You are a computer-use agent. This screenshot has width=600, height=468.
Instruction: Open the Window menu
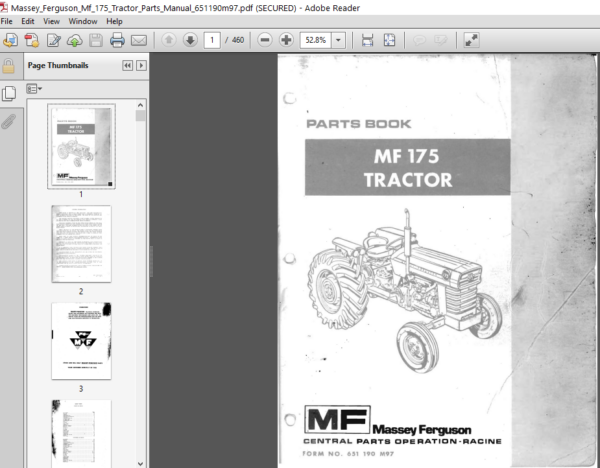pos(83,21)
